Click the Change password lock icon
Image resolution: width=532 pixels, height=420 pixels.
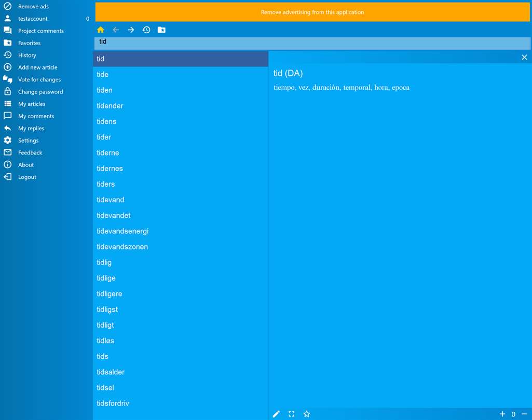[x=7, y=92]
